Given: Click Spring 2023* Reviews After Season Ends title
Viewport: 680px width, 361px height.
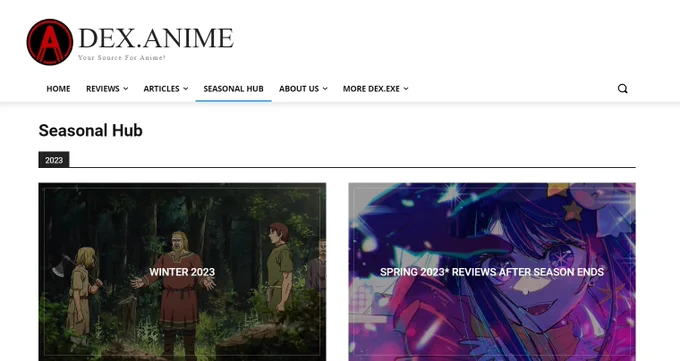Looking at the screenshot, I should click(492, 272).
